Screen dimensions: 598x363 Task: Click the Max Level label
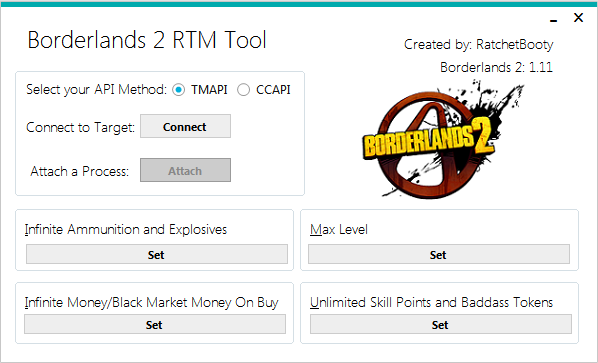[339, 230]
